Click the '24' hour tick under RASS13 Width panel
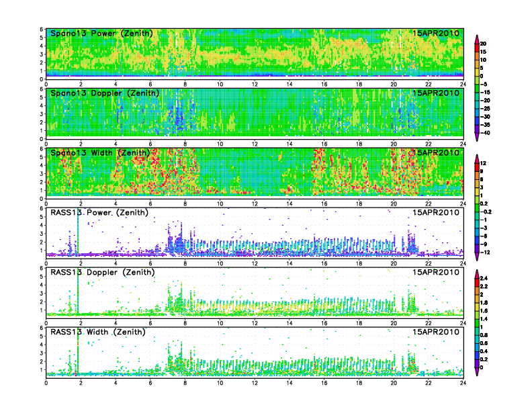This screenshot has height=411, width=532. click(463, 383)
